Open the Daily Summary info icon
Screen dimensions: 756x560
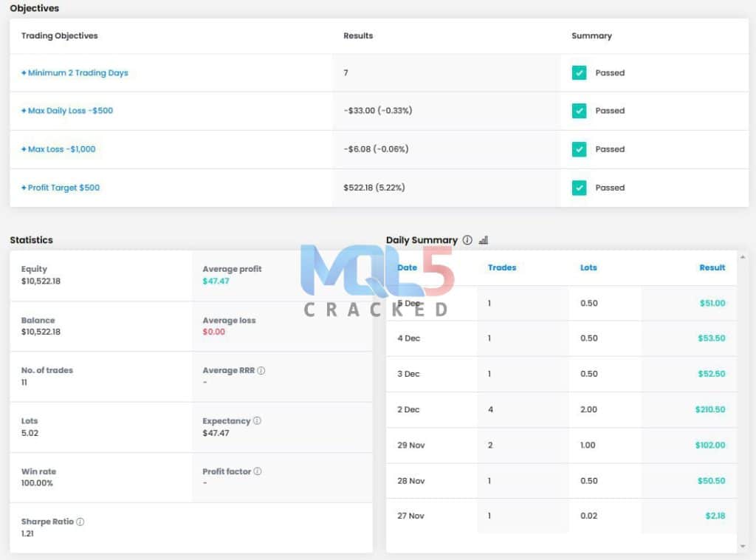[x=467, y=239]
